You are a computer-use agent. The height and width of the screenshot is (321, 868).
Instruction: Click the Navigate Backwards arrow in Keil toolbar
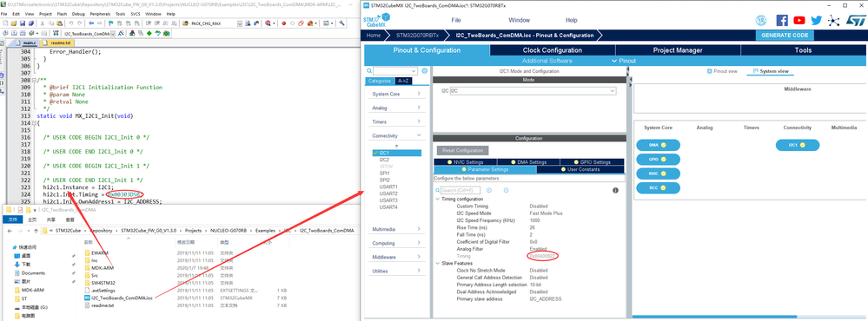[91, 23]
